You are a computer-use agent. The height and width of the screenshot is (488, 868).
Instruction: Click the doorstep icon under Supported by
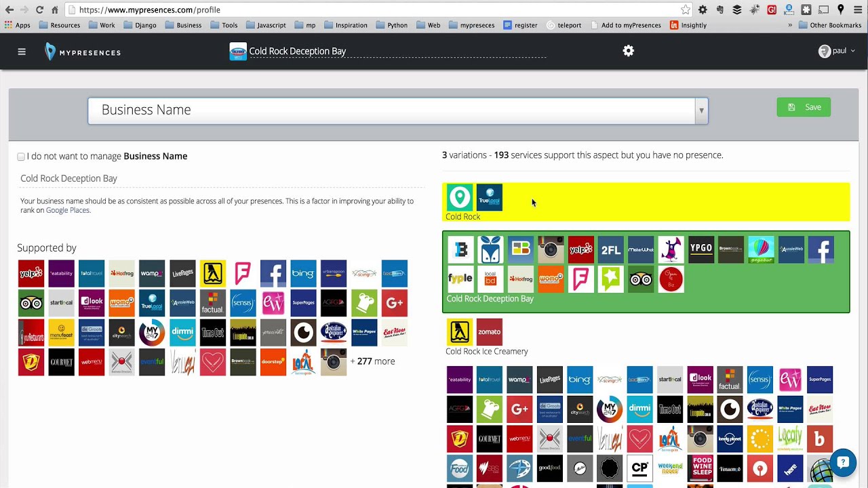[x=273, y=362]
